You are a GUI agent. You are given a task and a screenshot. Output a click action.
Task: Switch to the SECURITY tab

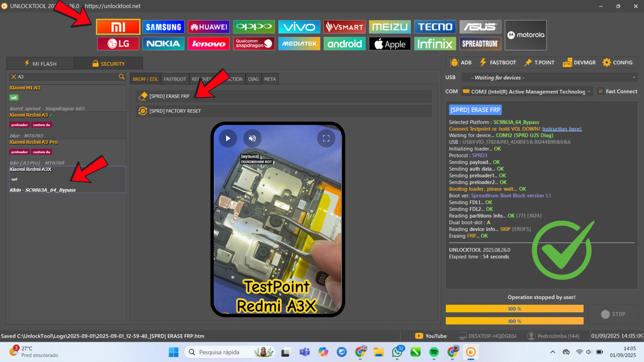[109, 64]
